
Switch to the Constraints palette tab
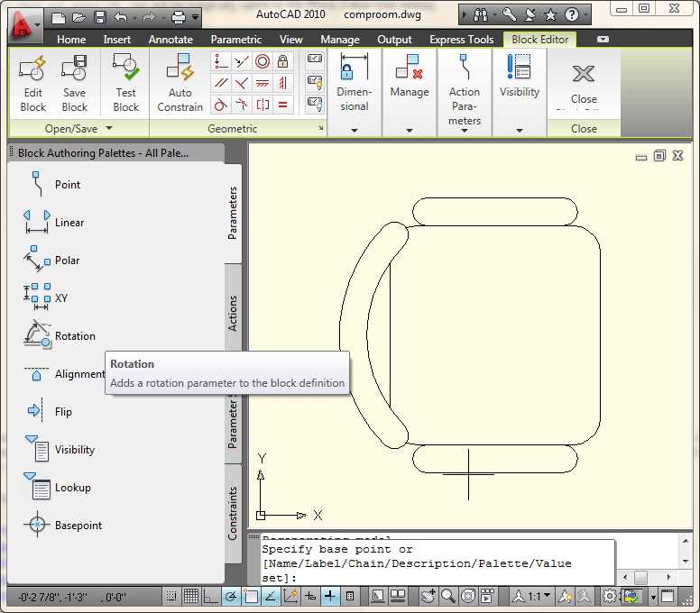point(233,513)
